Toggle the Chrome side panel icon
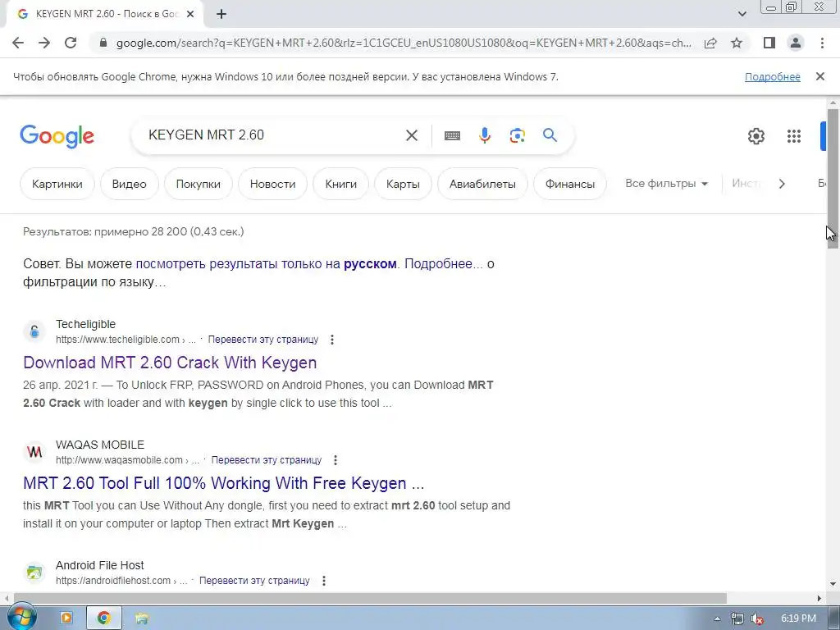Image resolution: width=840 pixels, height=630 pixels. pyautogui.click(x=769, y=43)
